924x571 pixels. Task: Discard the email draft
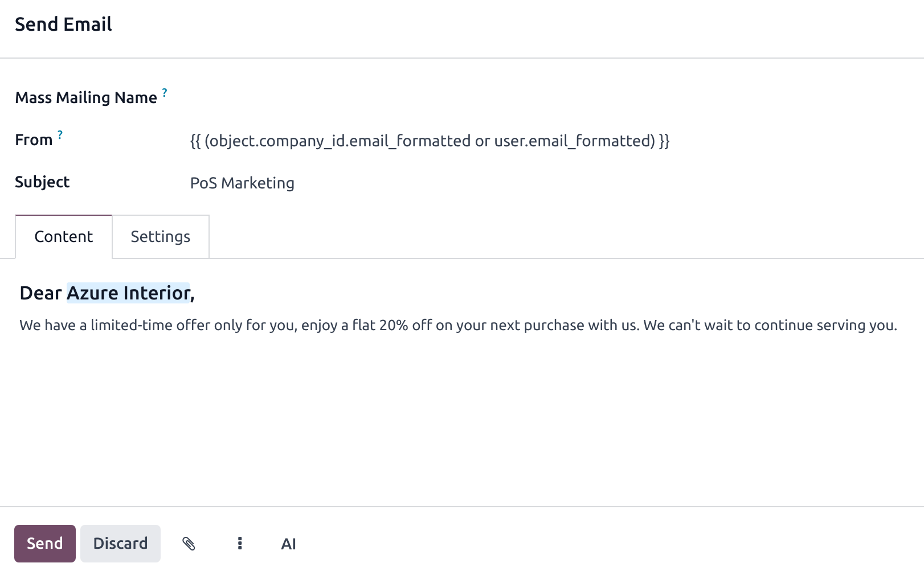point(120,543)
